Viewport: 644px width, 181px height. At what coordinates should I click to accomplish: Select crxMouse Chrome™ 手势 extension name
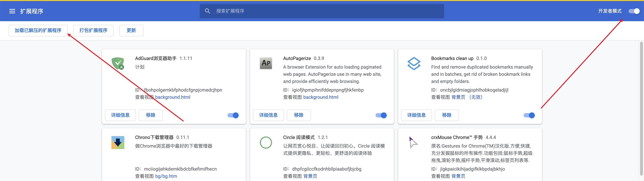pos(457,138)
